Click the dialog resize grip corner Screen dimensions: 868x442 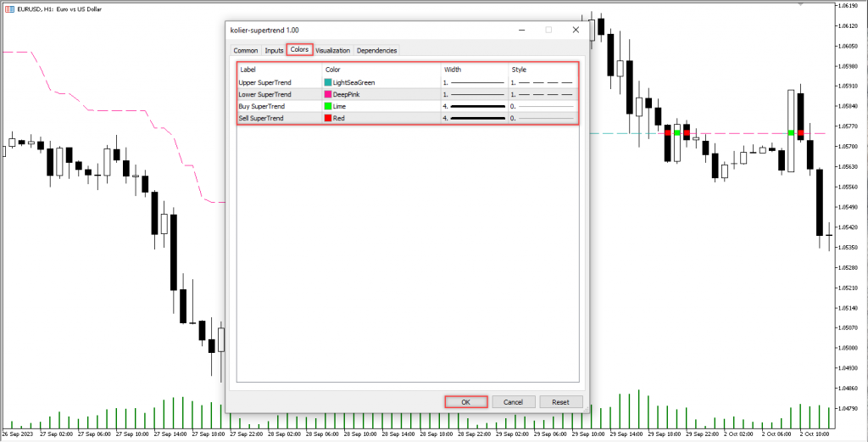tap(586, 410)
